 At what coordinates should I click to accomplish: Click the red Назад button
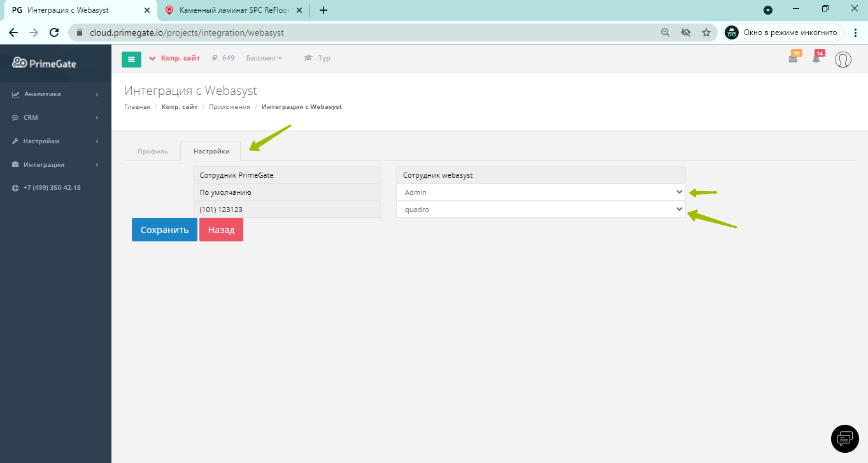click(x=221, y=230)
